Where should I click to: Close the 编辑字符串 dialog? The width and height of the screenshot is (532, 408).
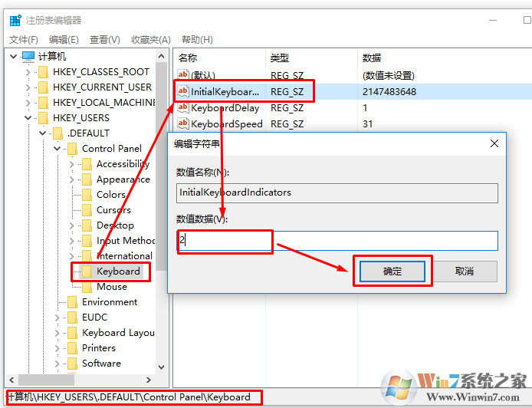(494, 143)
